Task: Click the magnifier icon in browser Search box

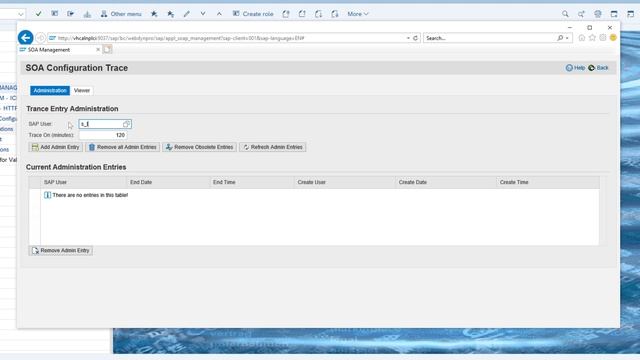Action: 560,38
